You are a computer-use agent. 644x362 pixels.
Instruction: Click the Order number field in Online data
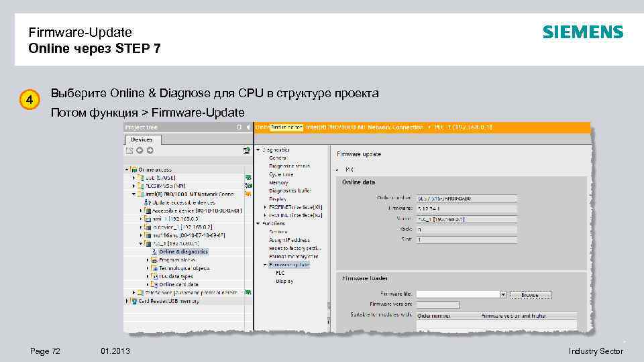coord(467,198)
